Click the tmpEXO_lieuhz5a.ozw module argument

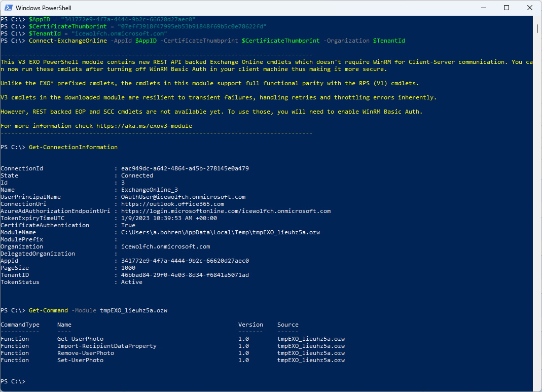[133, 310]
